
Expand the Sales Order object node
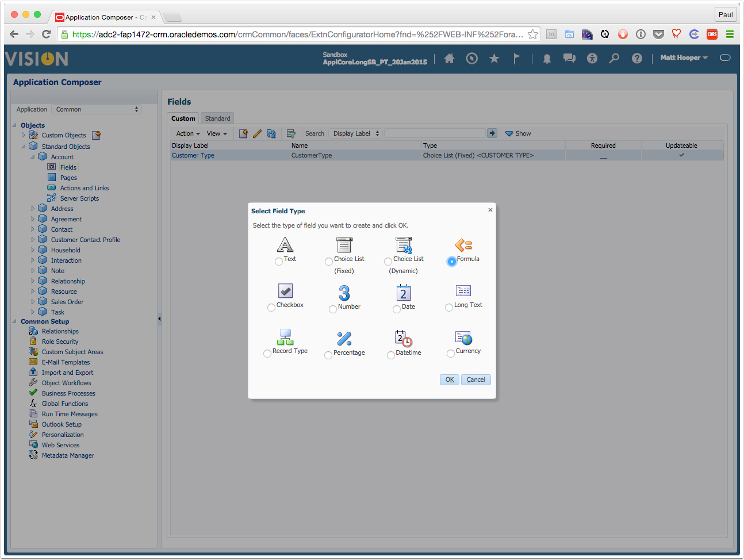33,302
